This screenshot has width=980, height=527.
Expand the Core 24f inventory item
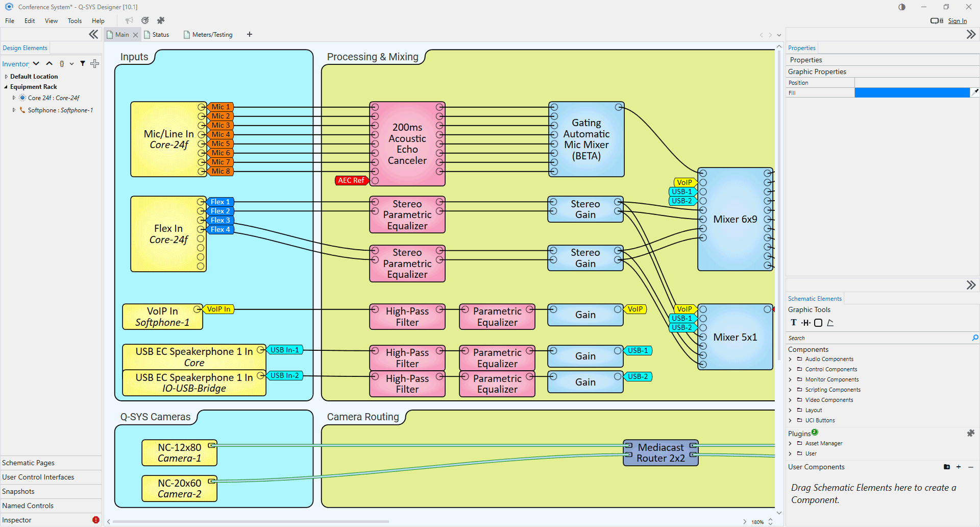14,98
